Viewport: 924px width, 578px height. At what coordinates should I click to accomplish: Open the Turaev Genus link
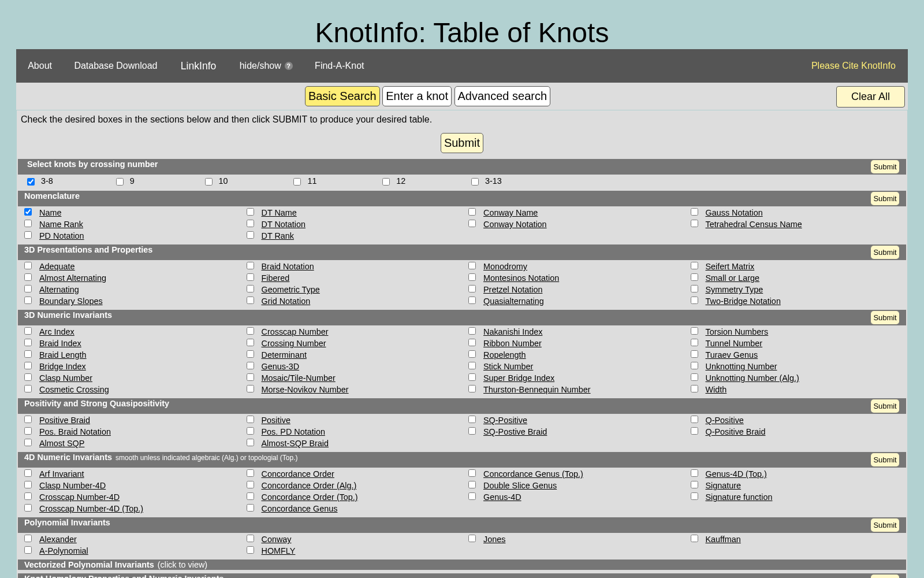click(731, 355)
